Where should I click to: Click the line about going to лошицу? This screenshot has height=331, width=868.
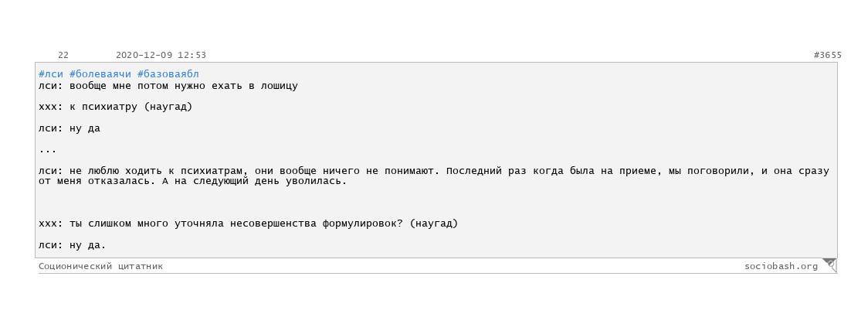tap(168, 86)
